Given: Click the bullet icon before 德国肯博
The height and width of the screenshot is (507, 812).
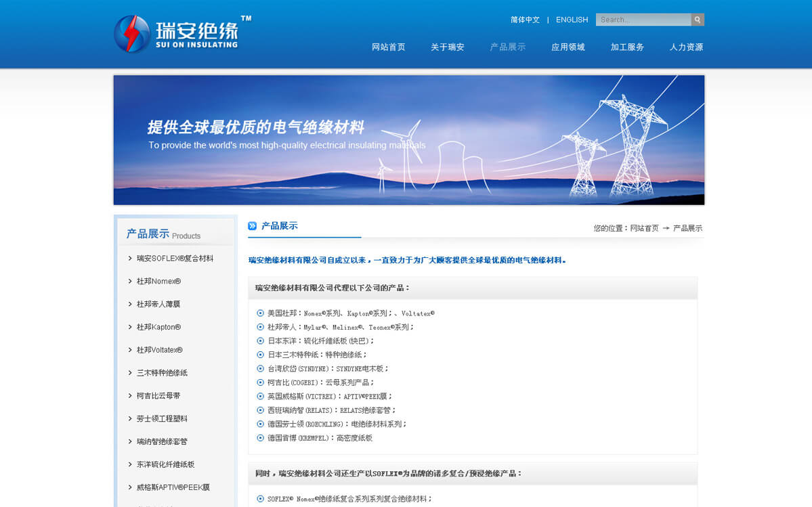Looking at the screenshot, I should [x=260, y=438].
